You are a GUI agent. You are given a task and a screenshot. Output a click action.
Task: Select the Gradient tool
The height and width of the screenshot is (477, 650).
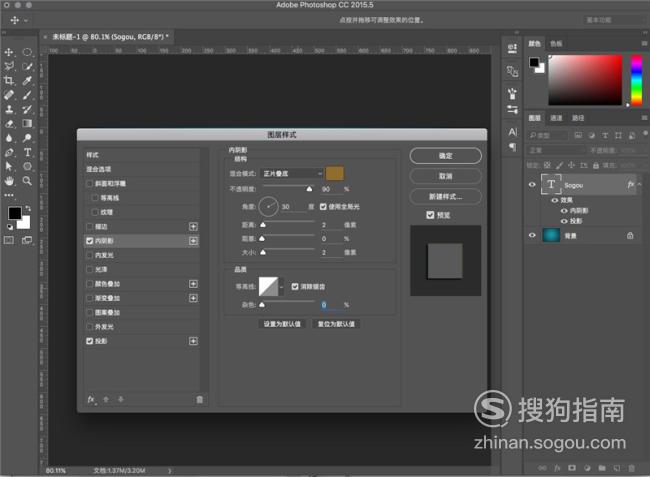(27, 123)
